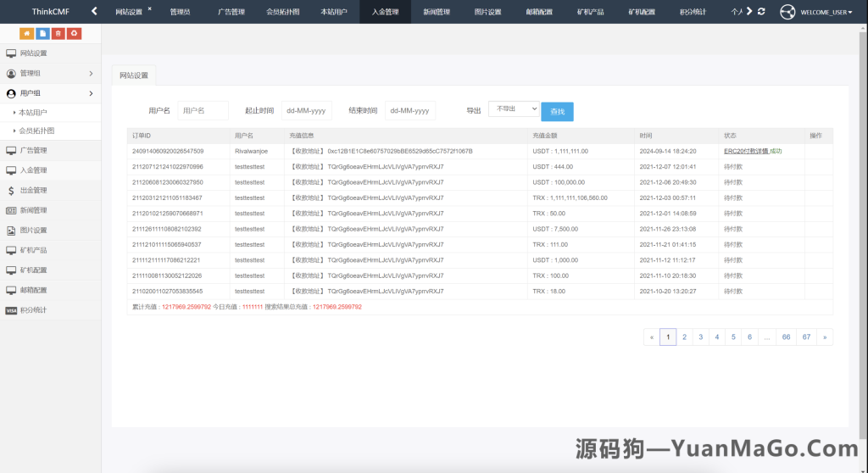This screenshot has height=473, width=868.
Task: Open 积分统计 in the sidebar
Action: pyautogui.click(x=50, y=310)
